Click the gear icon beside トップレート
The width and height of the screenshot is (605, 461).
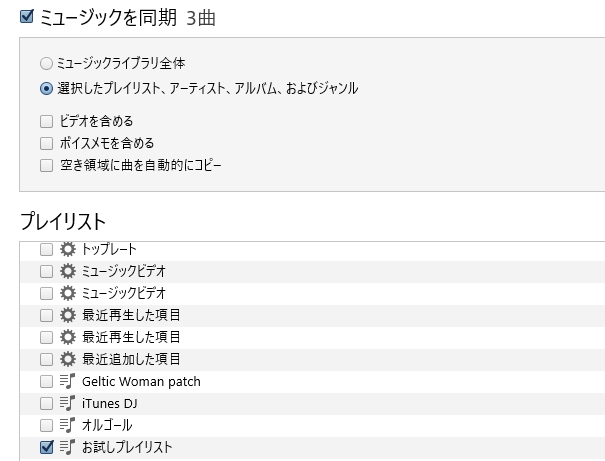(68, 249)
